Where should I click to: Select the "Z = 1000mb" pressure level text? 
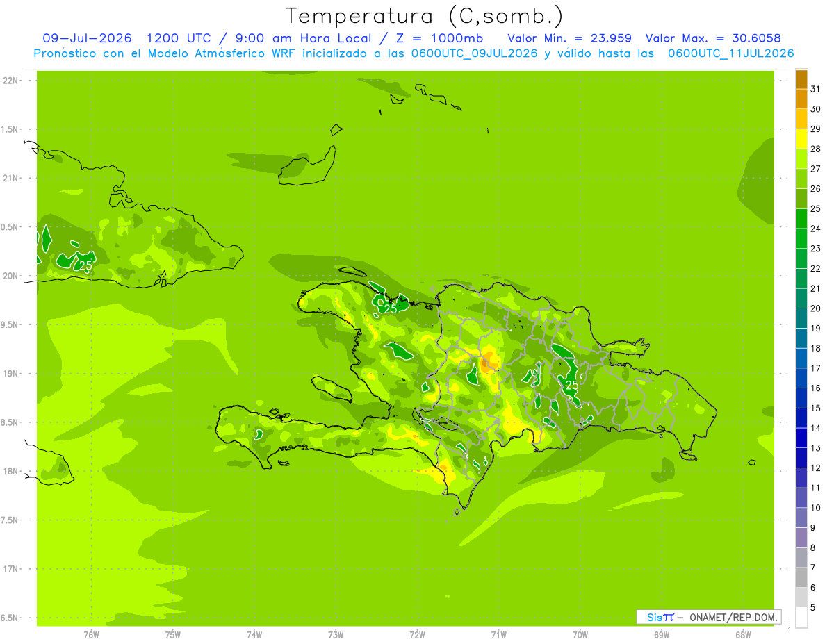439,38
